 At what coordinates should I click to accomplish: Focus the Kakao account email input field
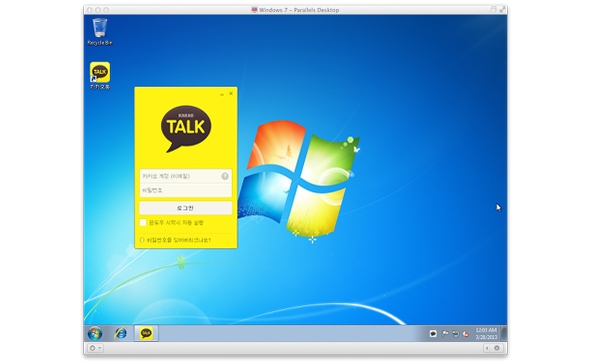186,176
